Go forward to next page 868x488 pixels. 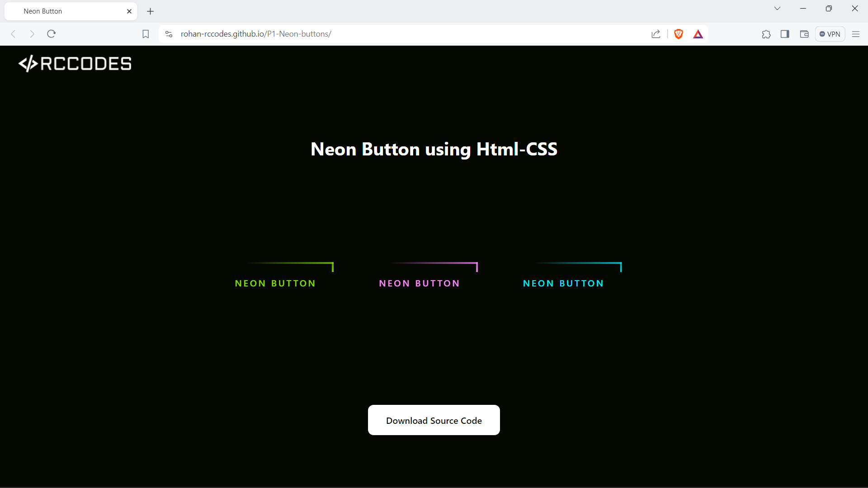coord(32,34)
